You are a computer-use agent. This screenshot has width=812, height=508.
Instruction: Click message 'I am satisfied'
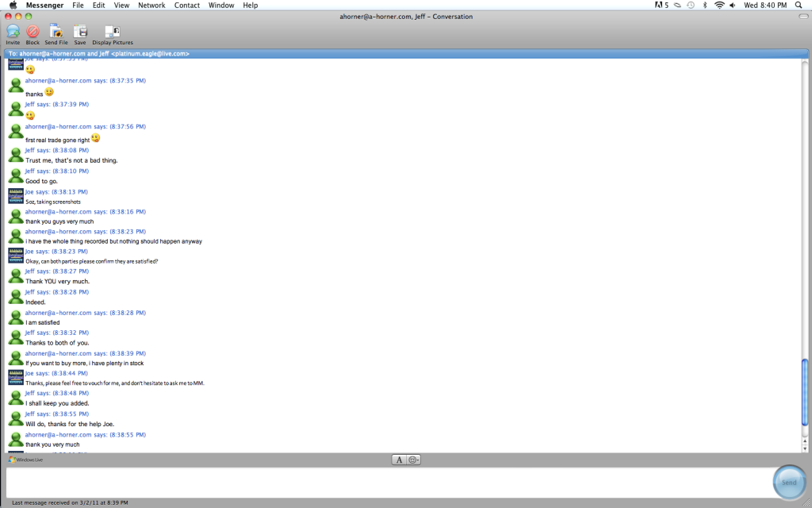click(43, 322)
